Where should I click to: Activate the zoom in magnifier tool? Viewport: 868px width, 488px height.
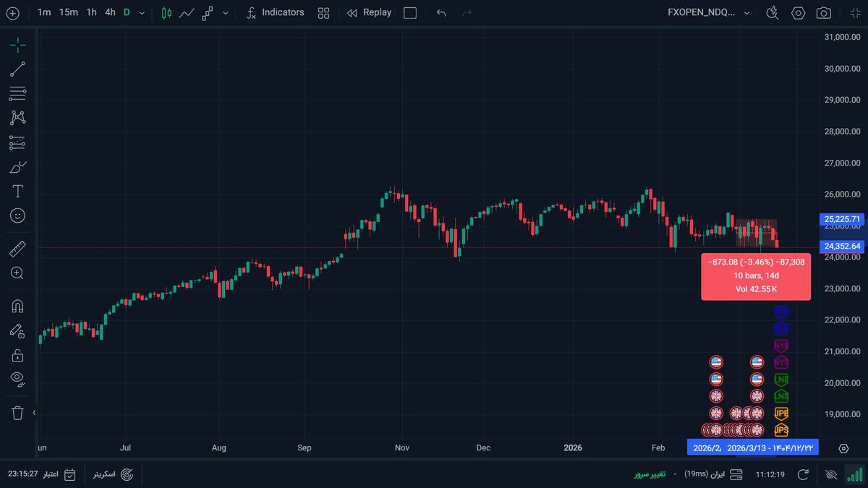tap(17, 273)
